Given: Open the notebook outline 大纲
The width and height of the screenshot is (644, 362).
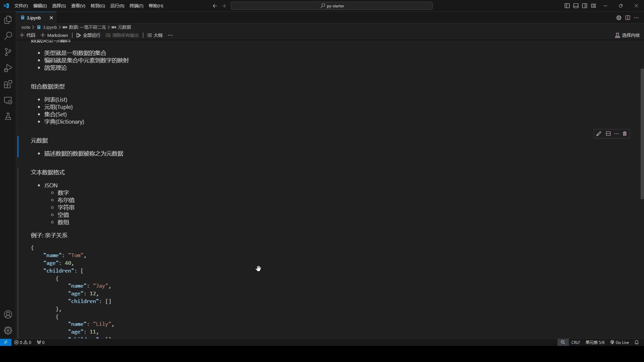Looking at the screenshot, I should (x=155, y=35).
